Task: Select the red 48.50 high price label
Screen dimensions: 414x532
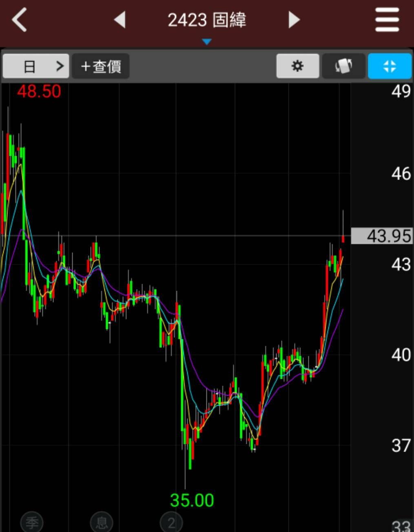Action: point(39,91)
